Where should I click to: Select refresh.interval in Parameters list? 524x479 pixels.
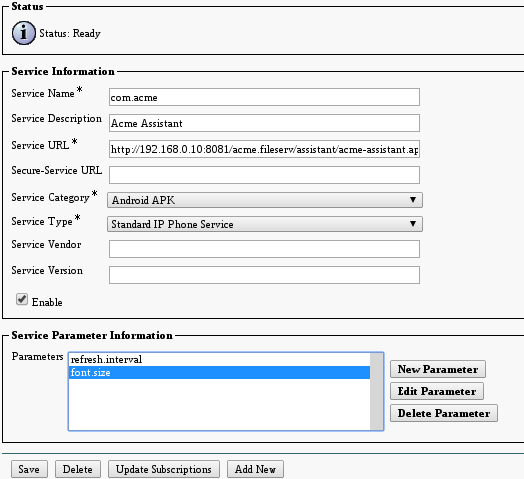click(x=220, y=359)
